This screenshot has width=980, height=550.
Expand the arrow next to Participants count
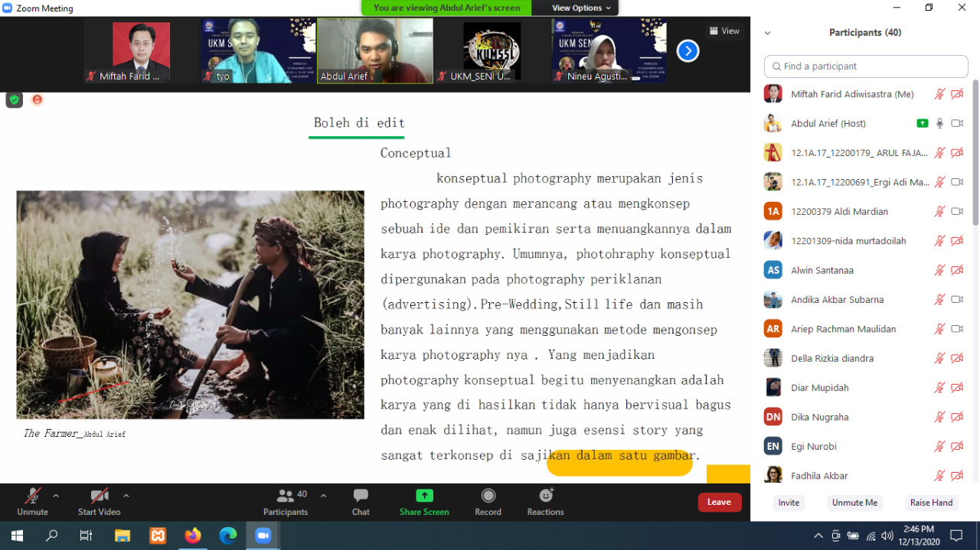pos(323,496)
